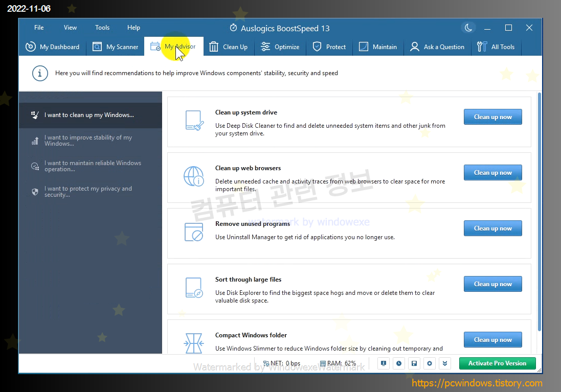Open the Tools menu
This screenshot has width=561, height=392.
(102, 28)
